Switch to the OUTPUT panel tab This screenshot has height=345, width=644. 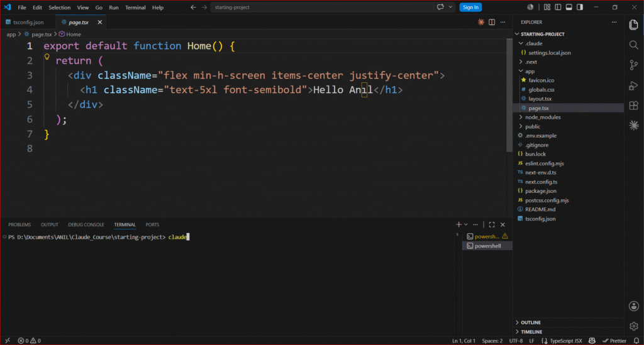pyautogui.click(x=49, y=224)
